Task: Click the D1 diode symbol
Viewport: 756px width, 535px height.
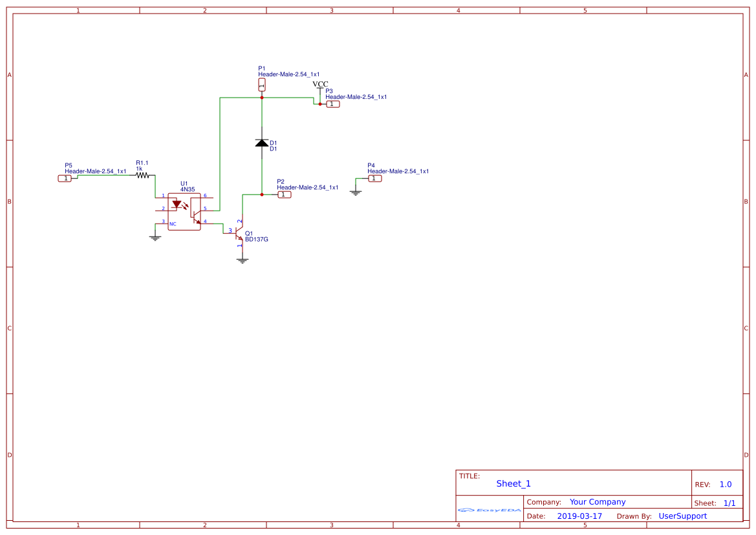Action: [262, 143]
